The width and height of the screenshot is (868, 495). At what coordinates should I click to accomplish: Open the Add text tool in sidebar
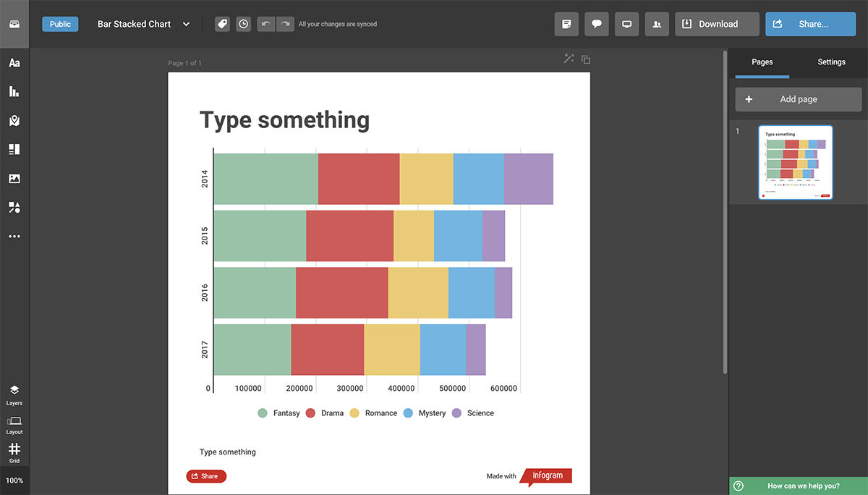pyautogui.click(x=14, y=63)
